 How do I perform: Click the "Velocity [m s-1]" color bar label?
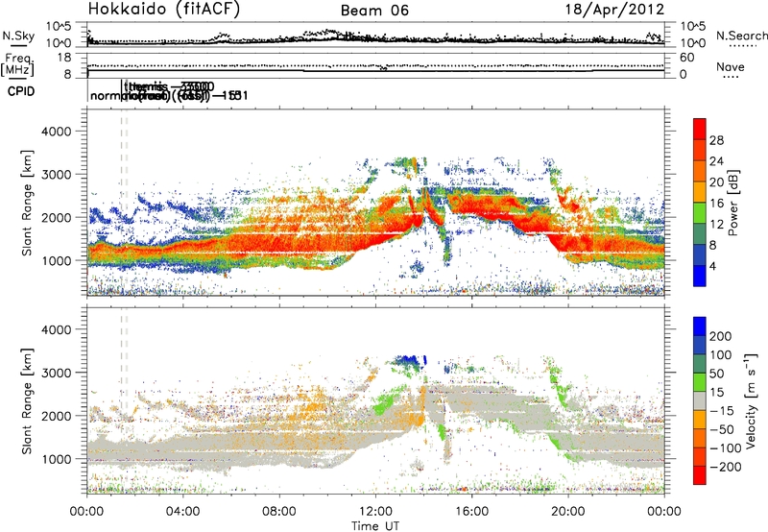point(751,400)
